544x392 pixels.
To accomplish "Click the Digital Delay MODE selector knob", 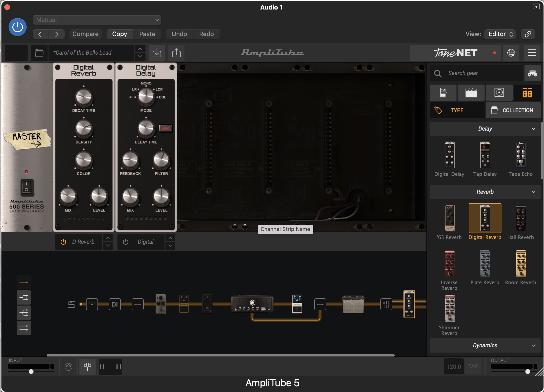I will point(146,97).
